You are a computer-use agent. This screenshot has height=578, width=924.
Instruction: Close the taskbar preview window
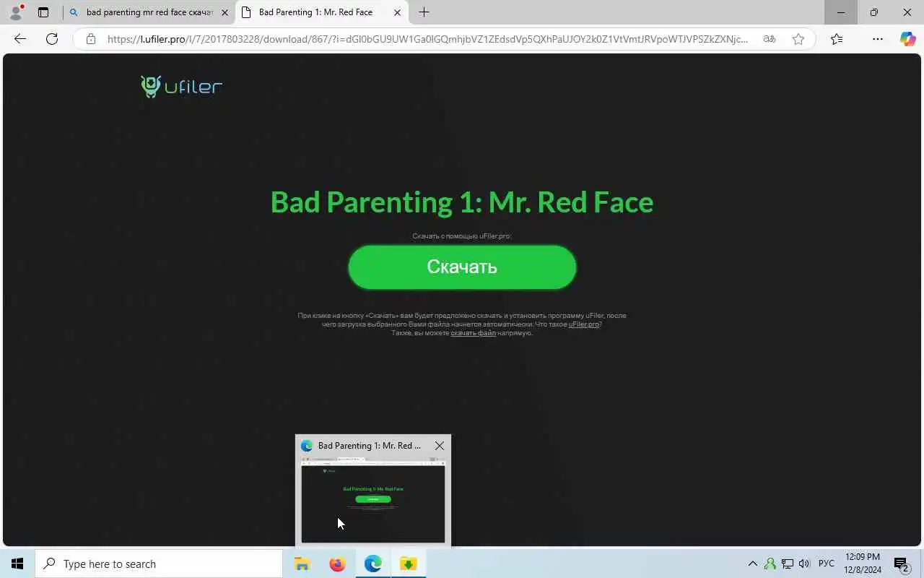tap(439, 446)
